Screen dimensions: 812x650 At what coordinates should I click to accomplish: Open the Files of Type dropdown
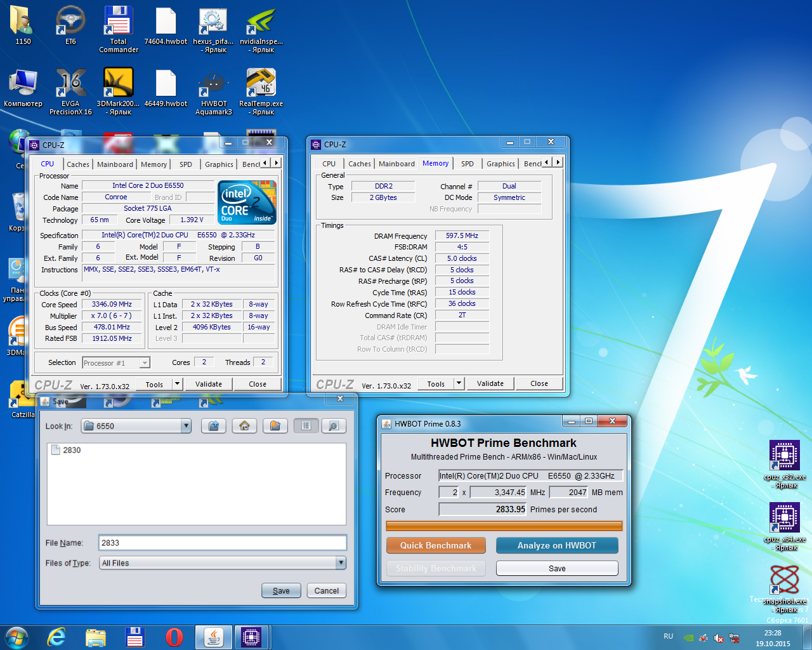pos(341,562)
